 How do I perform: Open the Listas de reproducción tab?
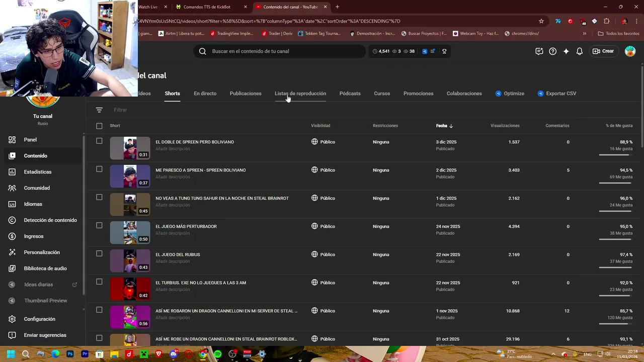300,94
